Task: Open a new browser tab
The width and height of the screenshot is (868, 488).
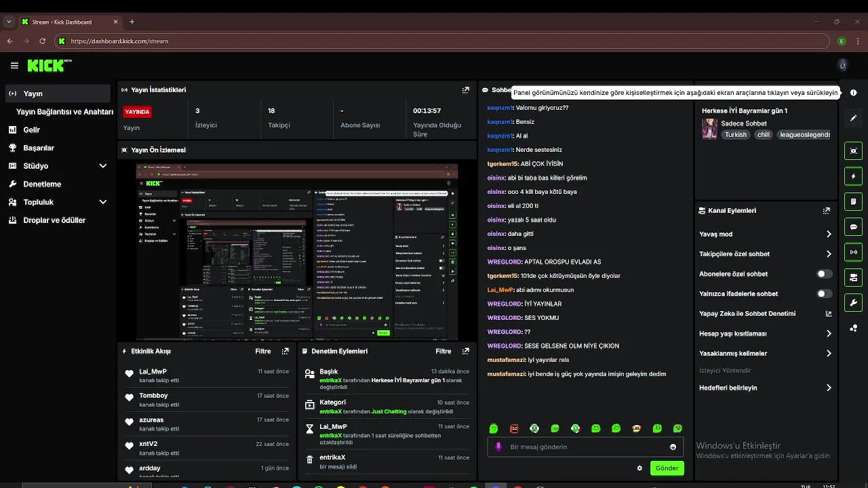Action: [132, 22]
